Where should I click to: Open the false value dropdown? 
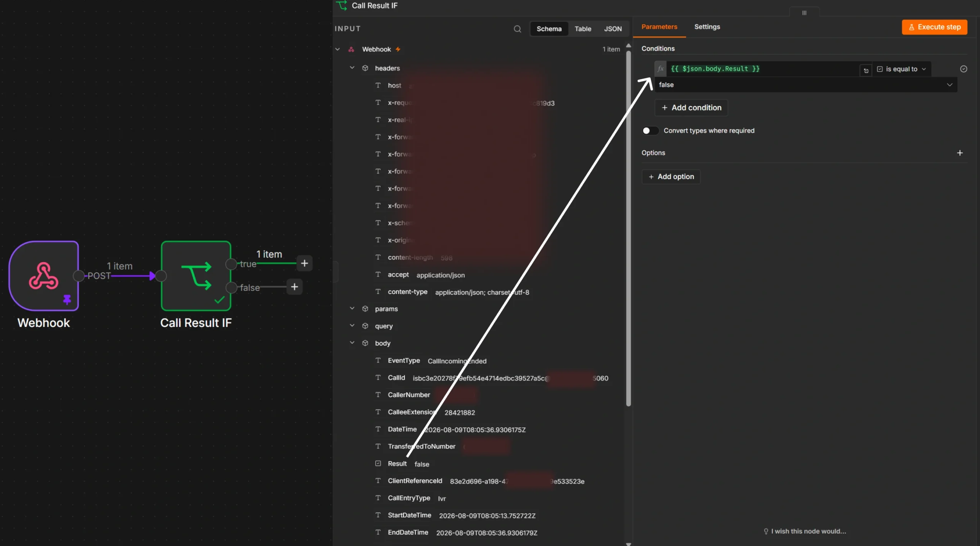point(806,85)
